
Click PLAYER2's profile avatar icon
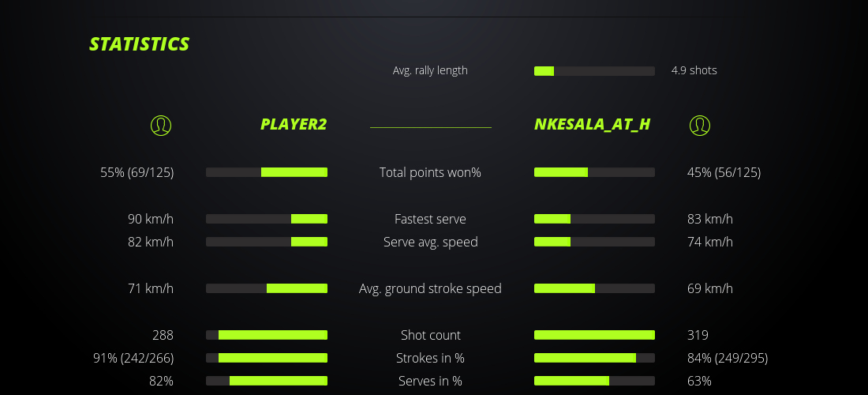pyautogui.click(x=160, y=125)
